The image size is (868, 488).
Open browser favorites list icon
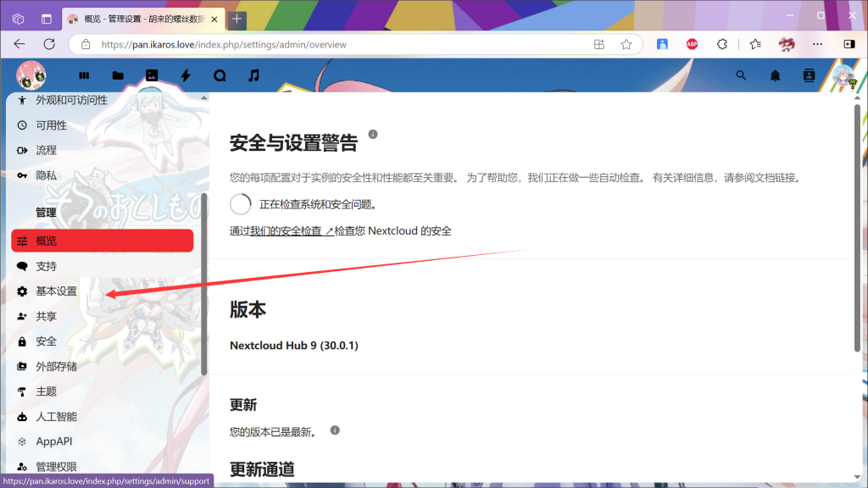(x=755, y=44)
